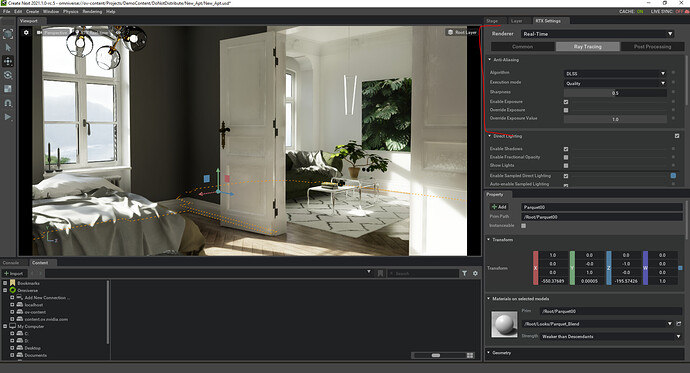Click the bookmark icon next to search
690x373 pixels.
pyautogui.click(x=380, y=273)
